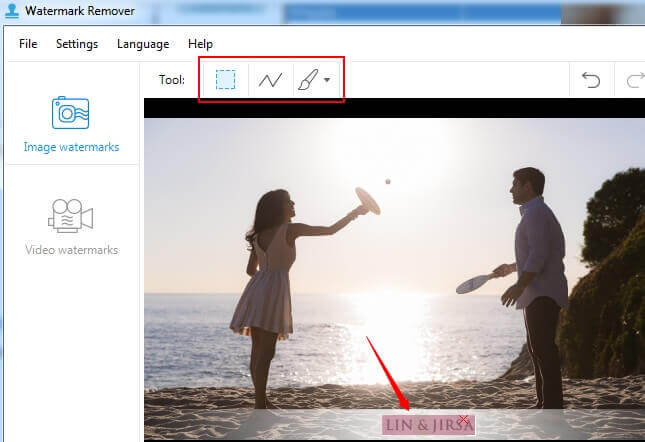Switch to the Video watermarks label
Viewport: 645px width, 442px height.
tap(71, 249)
